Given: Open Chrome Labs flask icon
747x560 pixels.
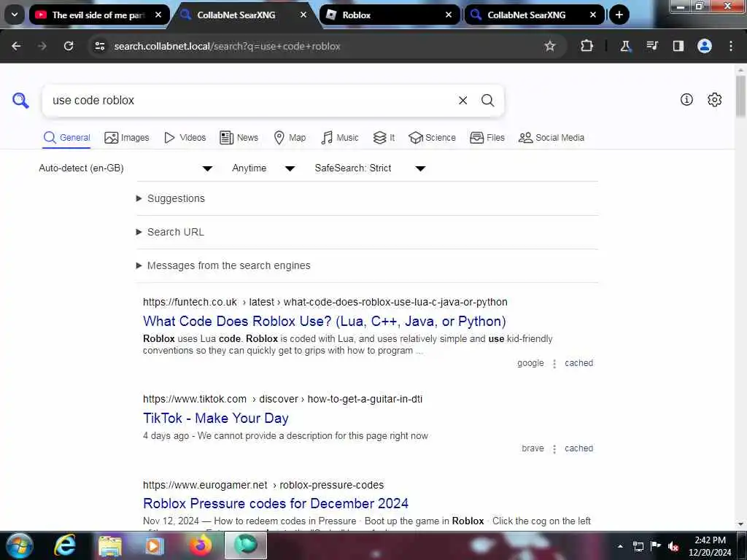Looking at the screenshot, I should pos(625,46).
